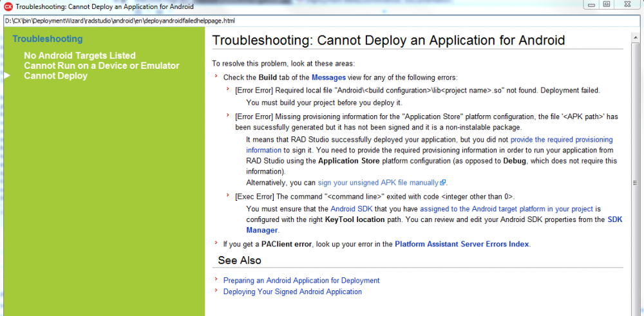Minimize the Troubleshooting window
Screen dimensions: 644x316
point(592,5)
